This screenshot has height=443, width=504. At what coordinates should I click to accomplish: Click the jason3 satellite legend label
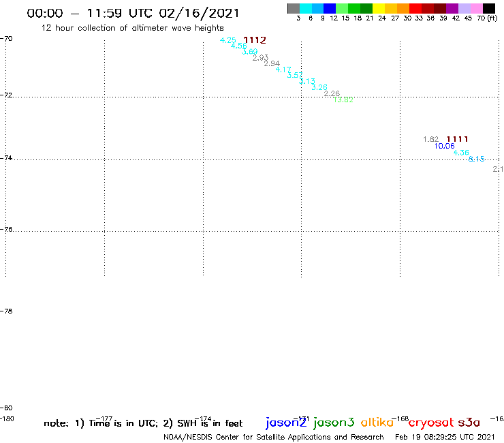tap(334, 423)
